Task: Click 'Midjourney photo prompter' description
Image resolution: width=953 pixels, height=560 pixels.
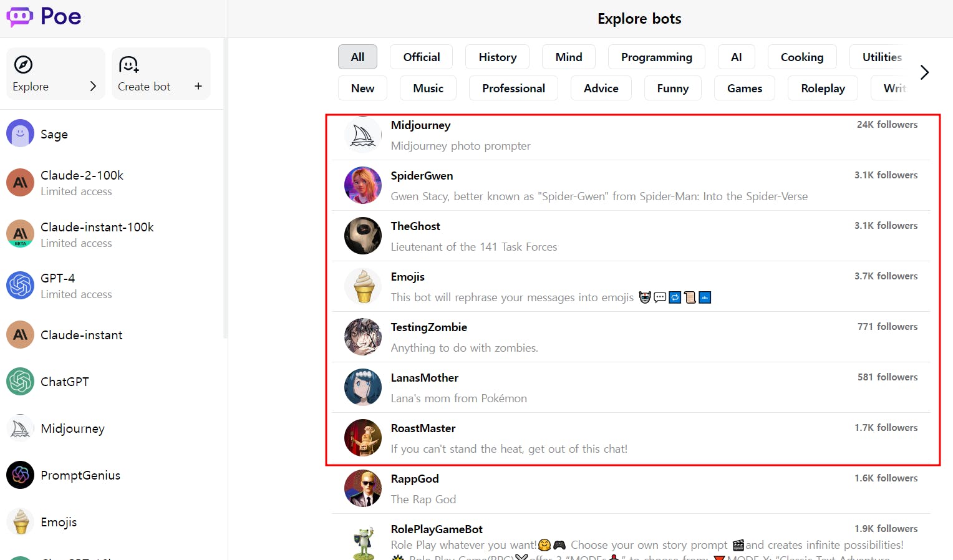Action: [460, 146]
